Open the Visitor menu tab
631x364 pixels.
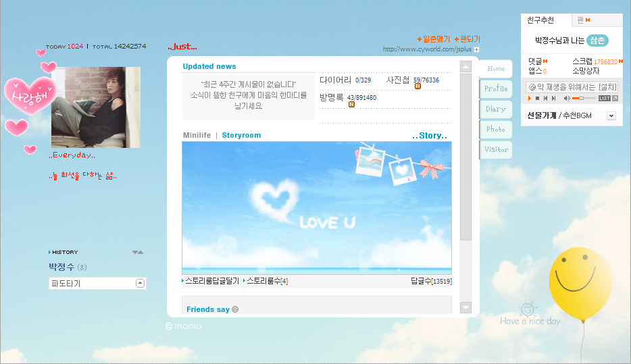tap(496, 150)
